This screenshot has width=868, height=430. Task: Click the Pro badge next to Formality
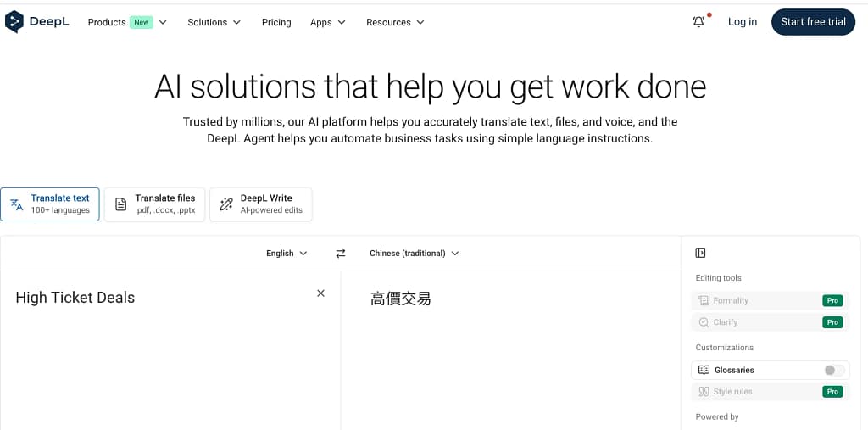[x=832, y=301]
